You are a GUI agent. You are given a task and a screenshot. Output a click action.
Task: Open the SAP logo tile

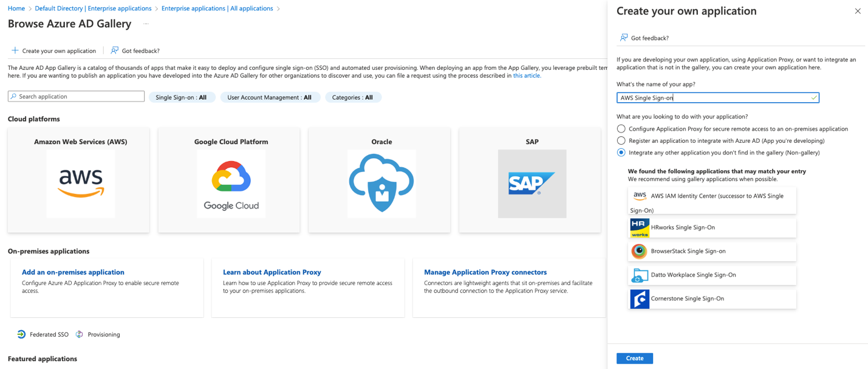(x=531, y=184)
